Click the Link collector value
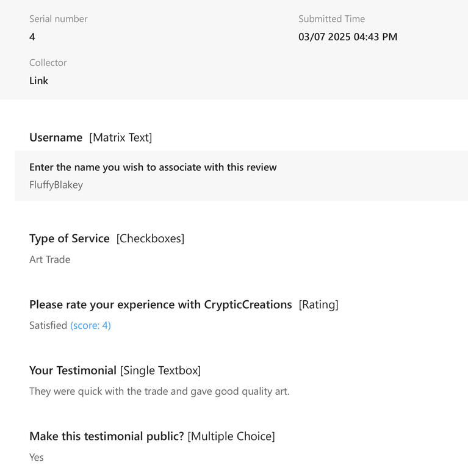The width and height of the screenshot is (468, 476). click(x=38, y=81)
